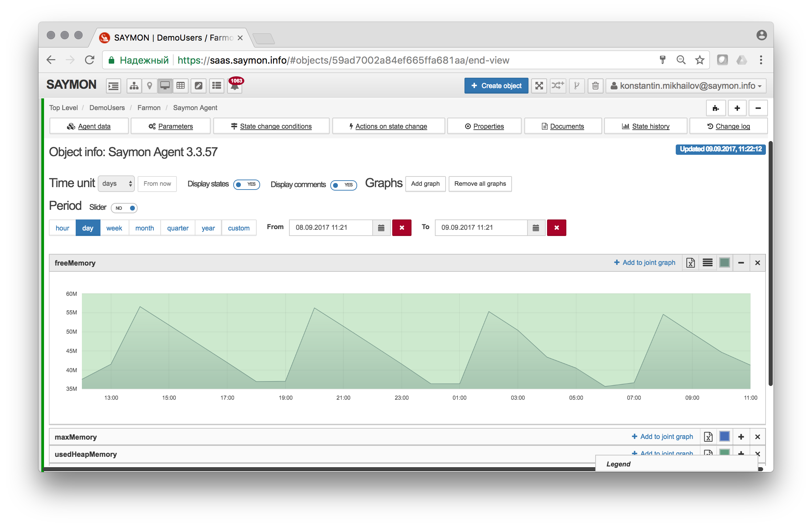
Task: Open the Change log tab
Action: tap(729, 126)
